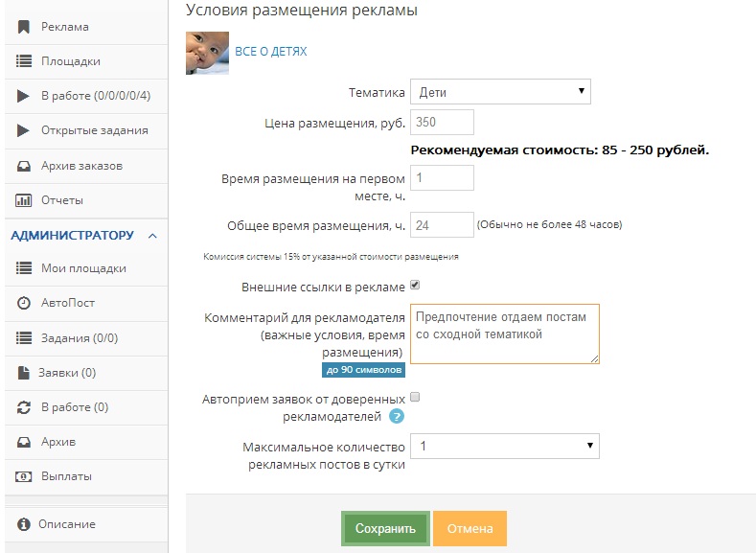Click the refresh icon for В работе (0)

(x=24, y=407)
